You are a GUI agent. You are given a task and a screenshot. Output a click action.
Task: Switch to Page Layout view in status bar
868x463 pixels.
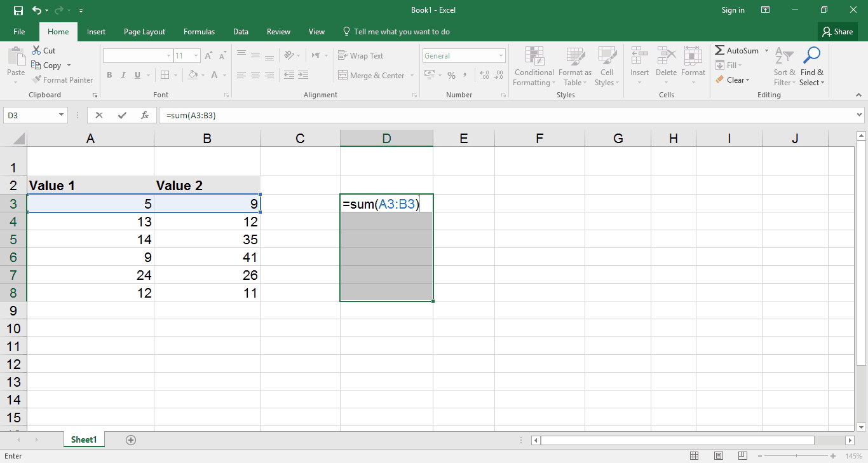tap(718, 456)
